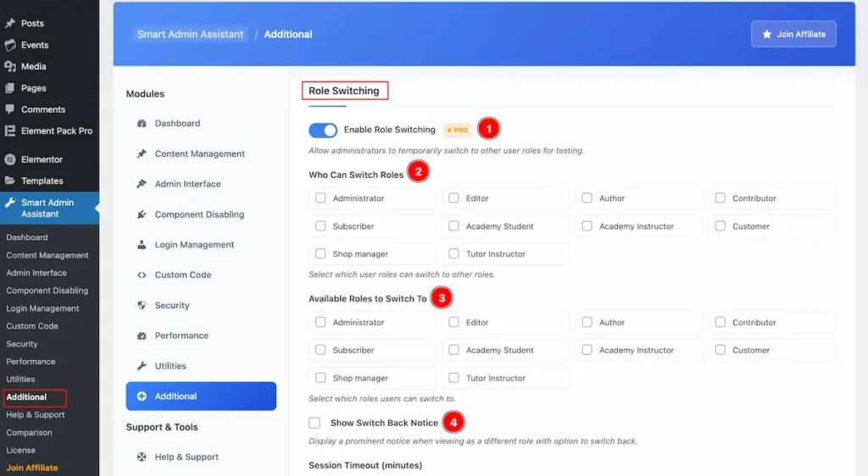Open Component Disabling in admin submenu
Screen dimensions: 868x476
(x=47, y=291)
